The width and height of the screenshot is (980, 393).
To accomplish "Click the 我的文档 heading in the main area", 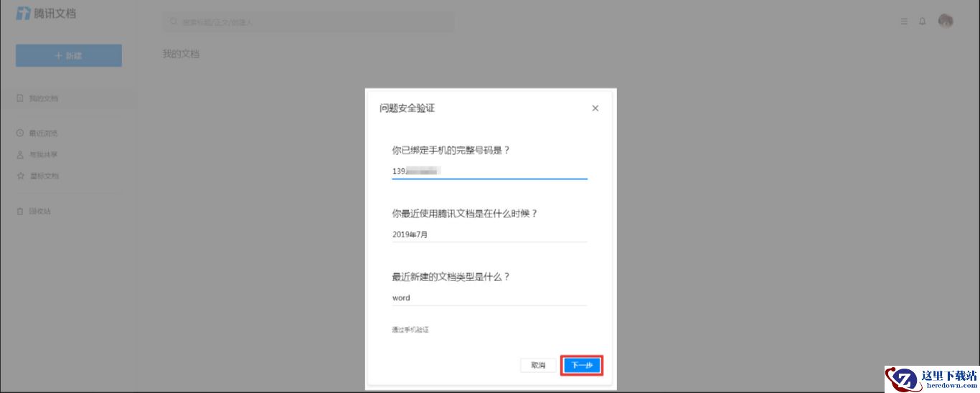I will tap(181, 54).
